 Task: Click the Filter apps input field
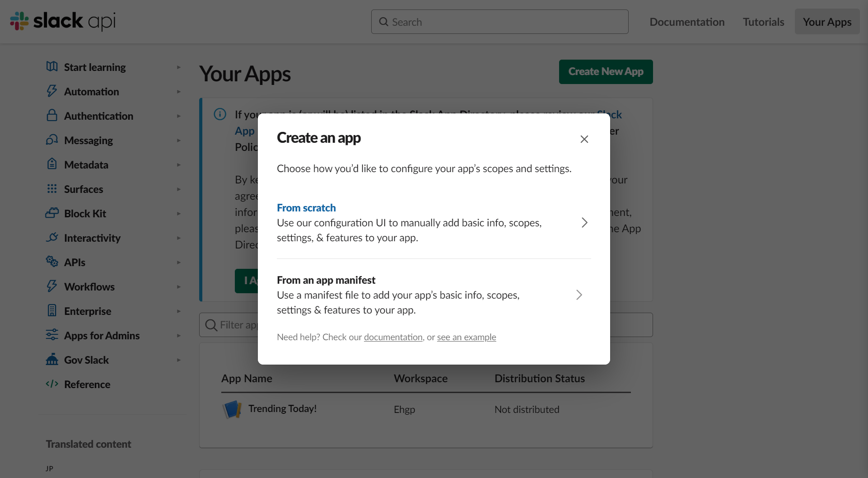point(426,325)
